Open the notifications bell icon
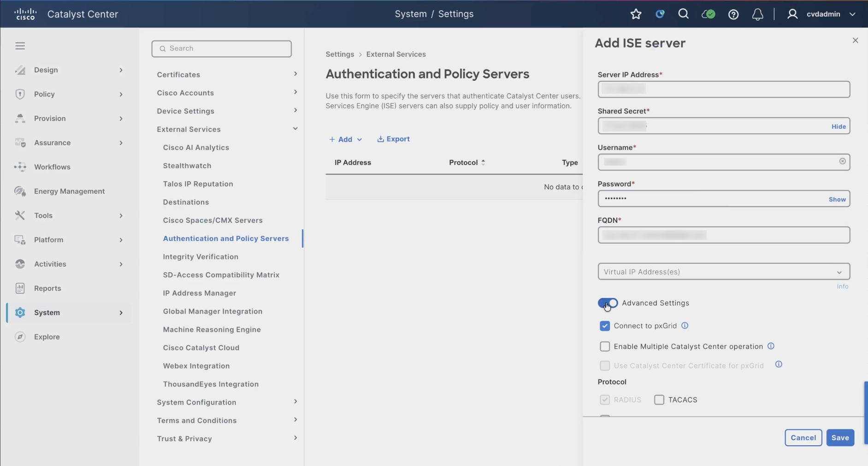Screen dimensions: 868x466 coord(757,15)
